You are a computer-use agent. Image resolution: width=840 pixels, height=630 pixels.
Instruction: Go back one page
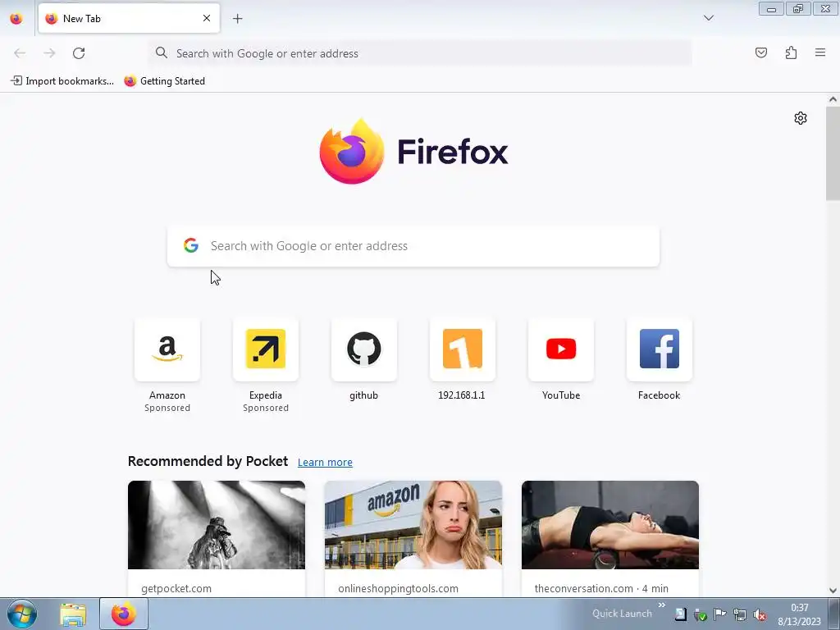tap(20, 53)
